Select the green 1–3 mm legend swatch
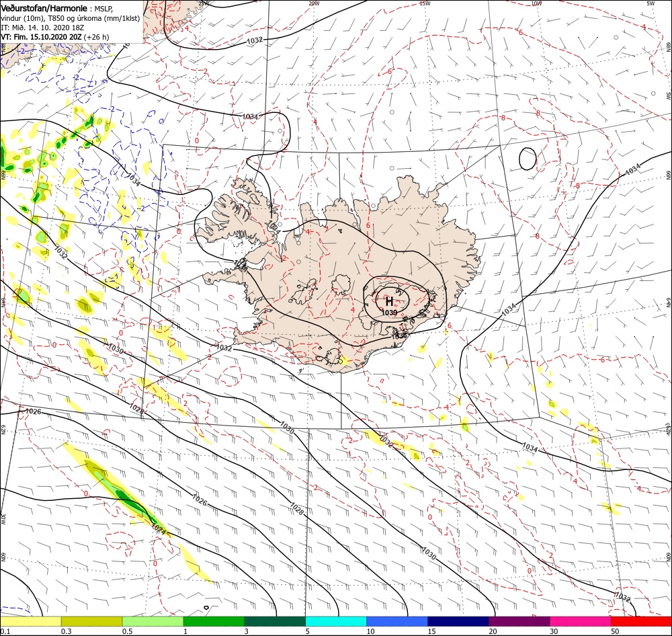 [214, 621]
